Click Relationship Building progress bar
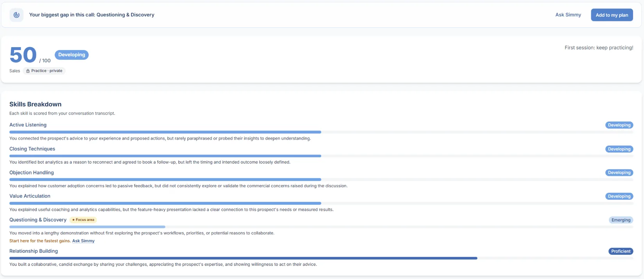Viewport: 644px width, 279px height. 321,258
